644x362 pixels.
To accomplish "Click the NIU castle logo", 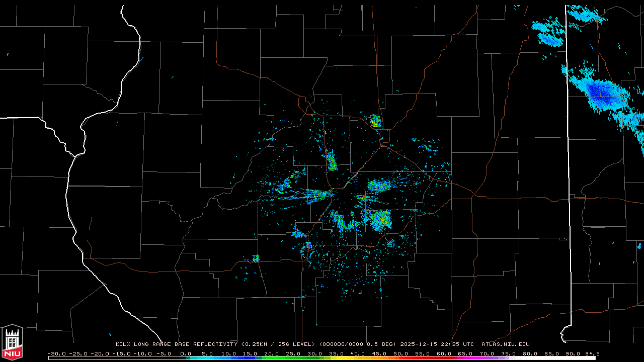I will pos(12,342).
